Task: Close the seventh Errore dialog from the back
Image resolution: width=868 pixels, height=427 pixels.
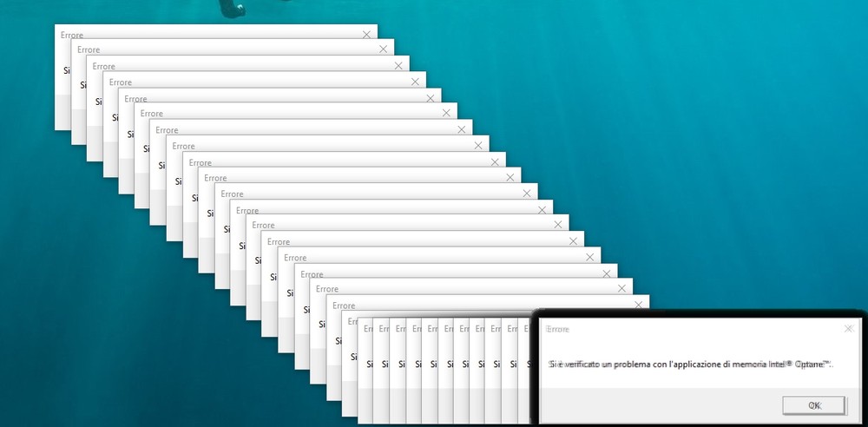Action: pos(462,129)
